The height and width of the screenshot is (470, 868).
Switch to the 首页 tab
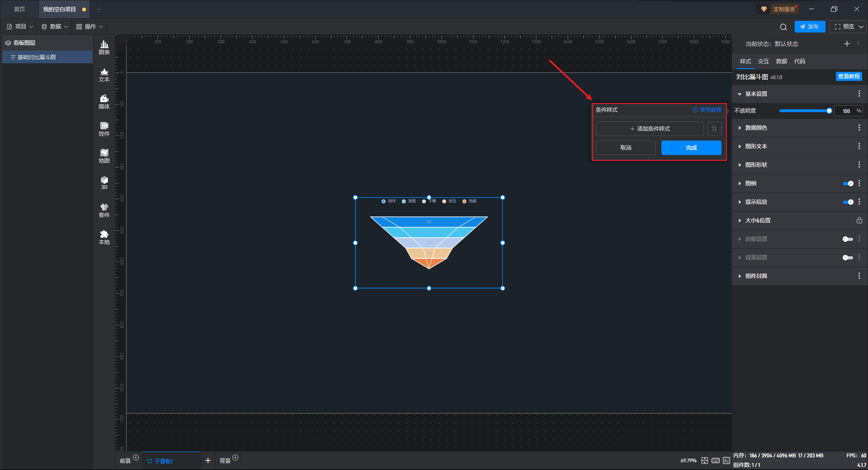tap(19, 9)
